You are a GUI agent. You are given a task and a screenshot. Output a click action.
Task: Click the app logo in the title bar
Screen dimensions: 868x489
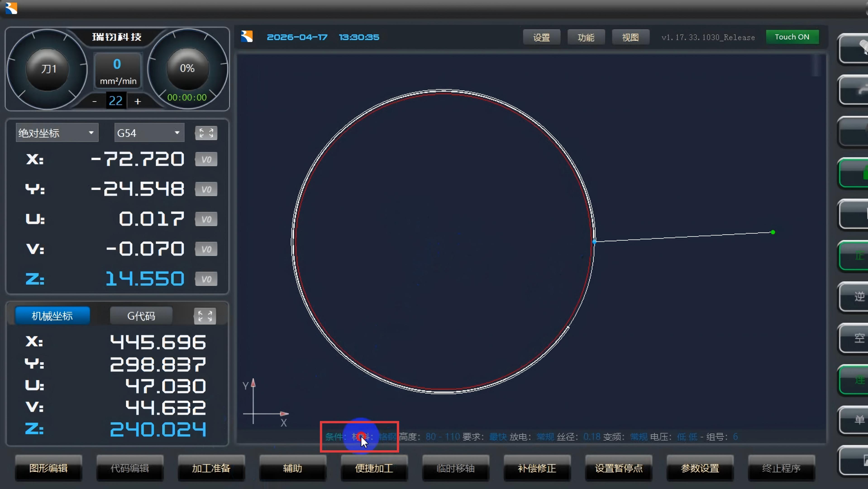pos(11,8)
